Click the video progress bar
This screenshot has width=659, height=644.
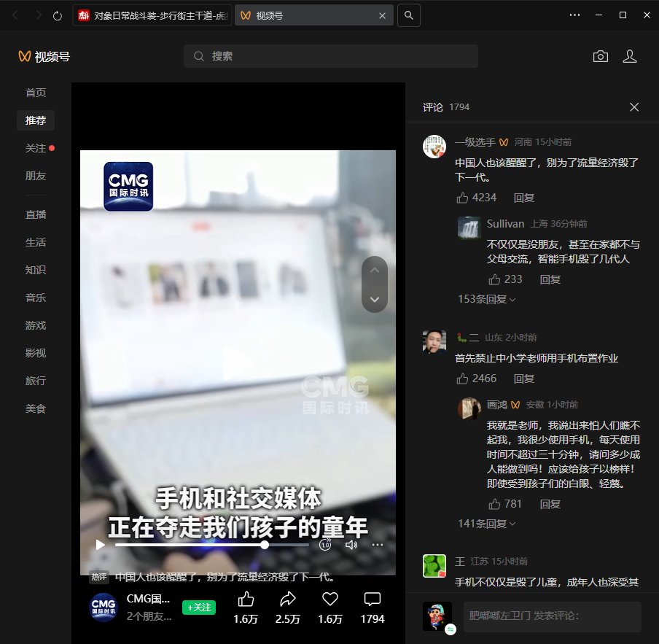[211, 544]
